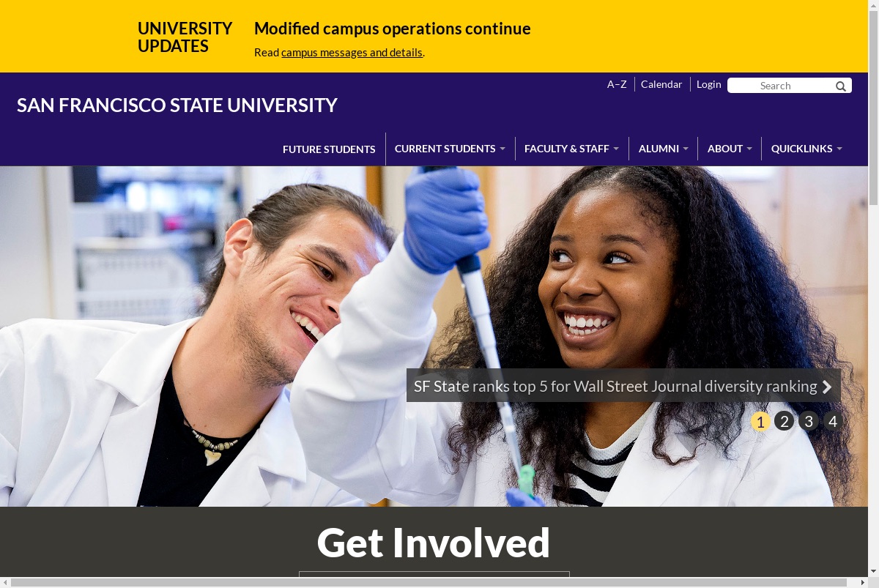This screenshot has width=879, height=588.
Task: Open the A–Z index link
Action: coord(617,84)
